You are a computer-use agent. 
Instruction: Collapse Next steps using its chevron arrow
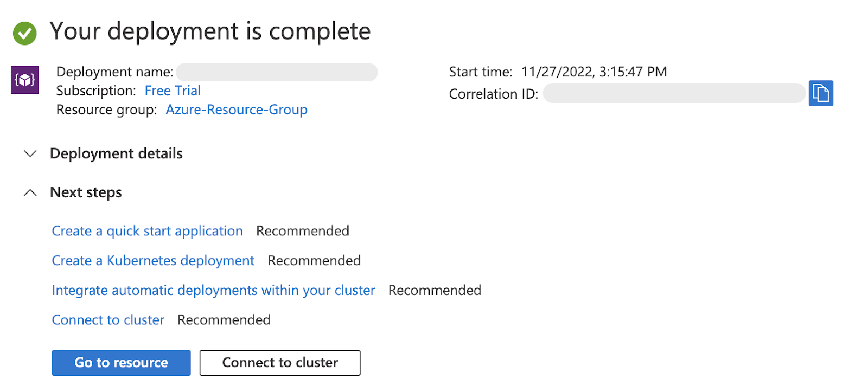click(30, 193)
